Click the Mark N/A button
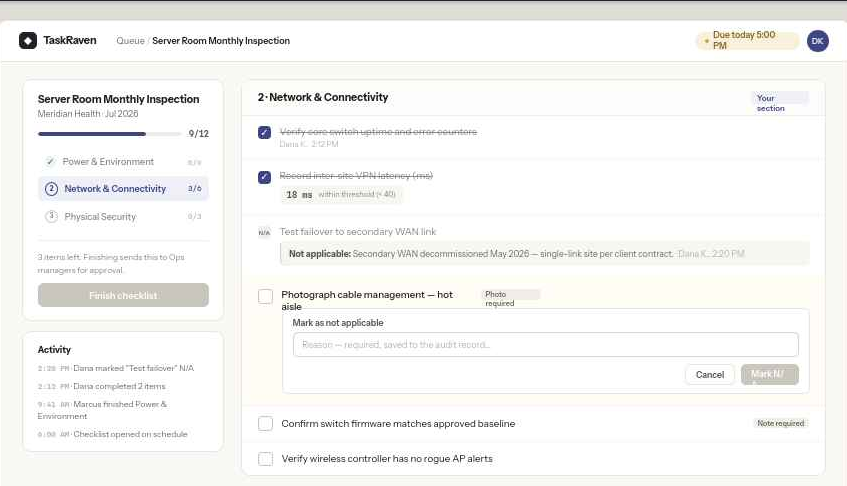Image resolution: width=847 pixels, height=486 pixels. [770, 375]
